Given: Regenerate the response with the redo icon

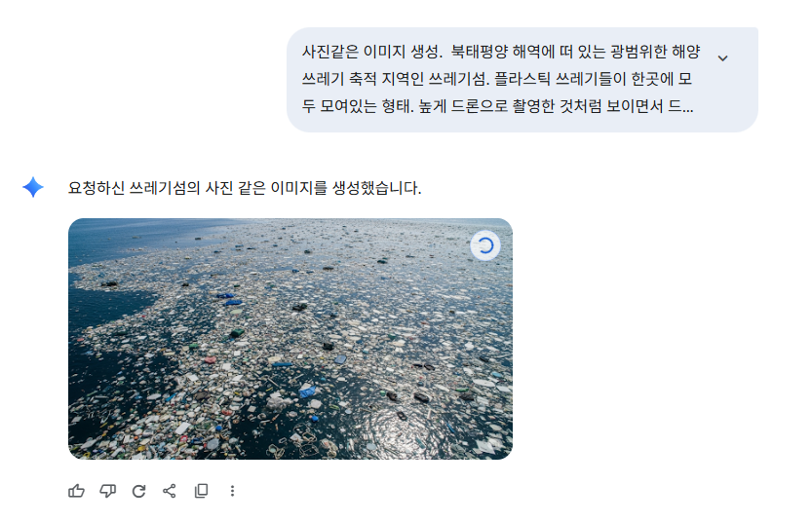Looking at the screenshot, I should click(138, 491).
